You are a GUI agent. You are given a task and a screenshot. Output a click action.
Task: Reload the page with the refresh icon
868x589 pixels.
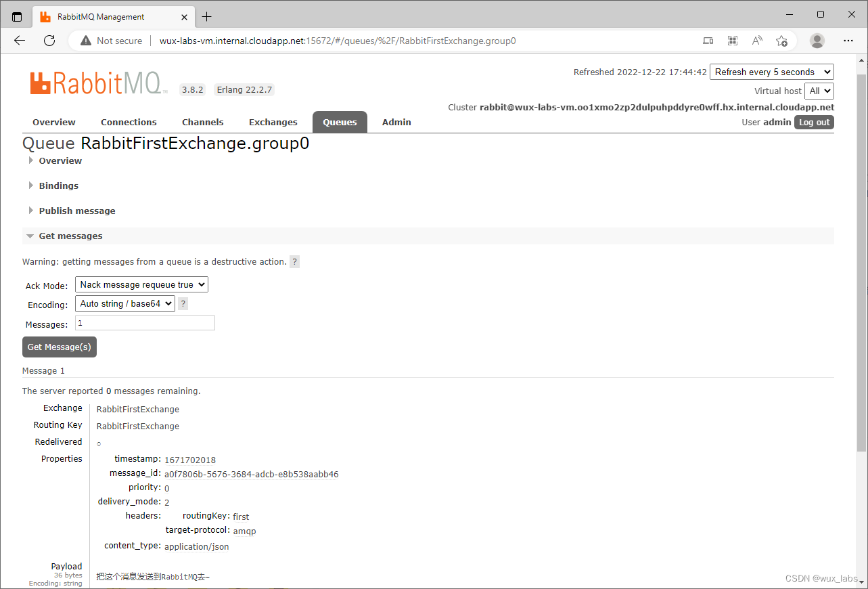click(x=49, y=41)
